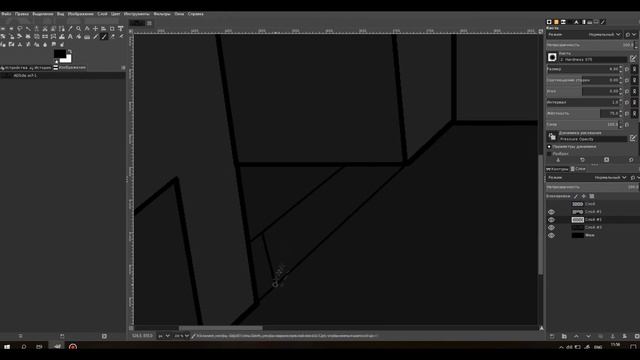
Task: Toggle lock pixels brush icon in layers
Action: pos(576,196)
